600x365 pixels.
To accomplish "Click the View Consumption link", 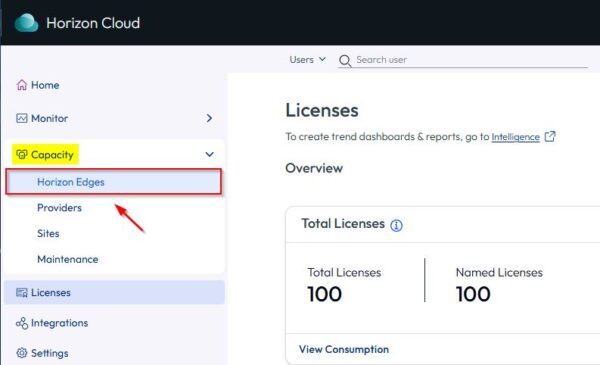I will pos(344,349).
